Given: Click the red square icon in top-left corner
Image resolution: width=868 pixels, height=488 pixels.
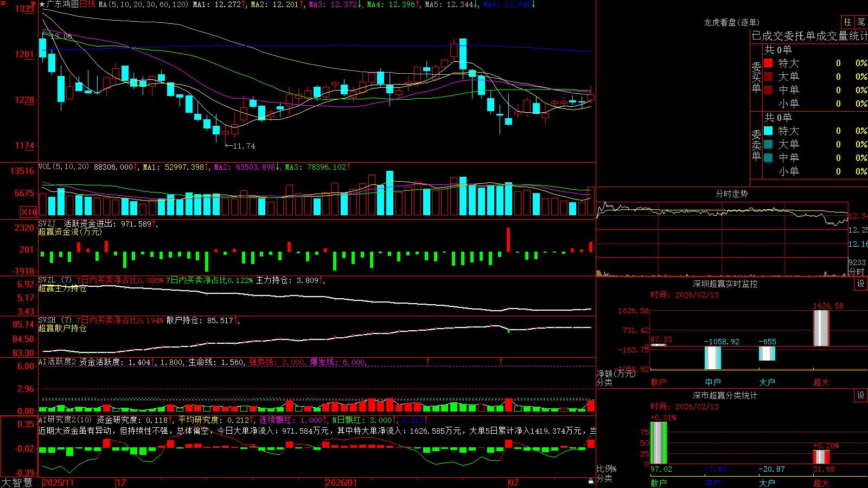Looking at the screenshot, I should pyautogui.click(x=3, y=3).
